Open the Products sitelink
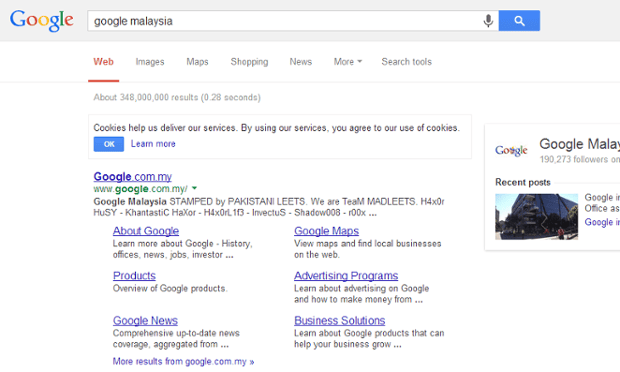 pos(134,276)
